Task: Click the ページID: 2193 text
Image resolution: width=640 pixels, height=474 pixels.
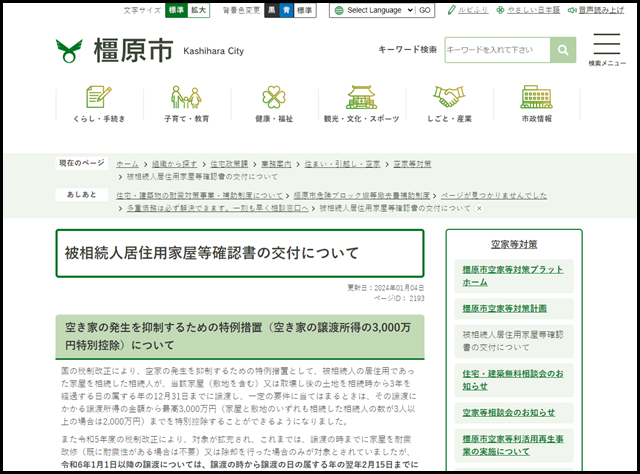Action: [399, 298]
